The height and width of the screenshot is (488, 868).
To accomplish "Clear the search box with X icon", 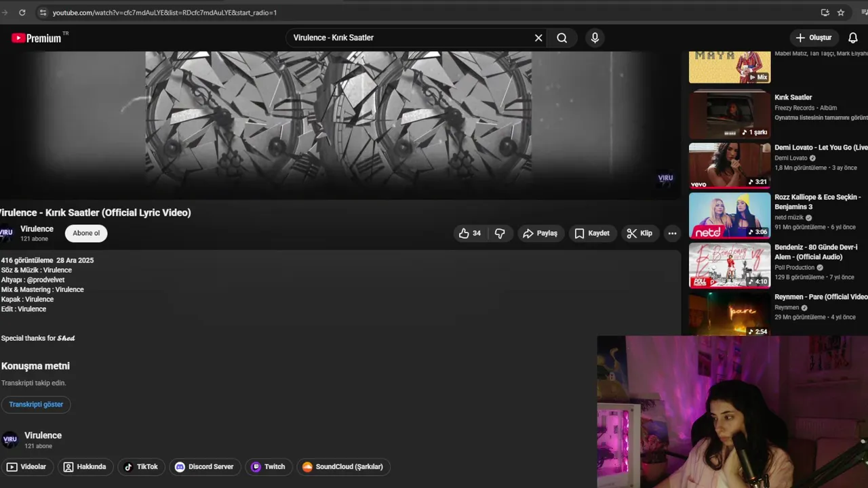I will tap(538, 38).
